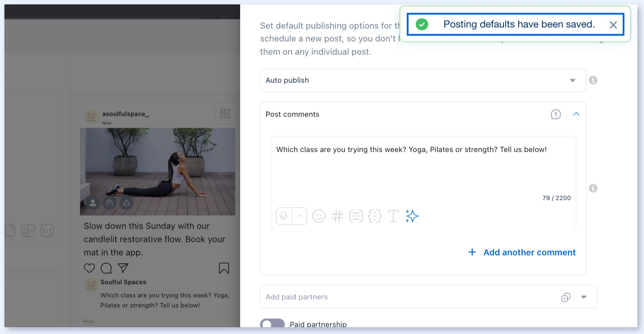Click the Add paid partners field
644x334 pixels.
tap(429, 297)
